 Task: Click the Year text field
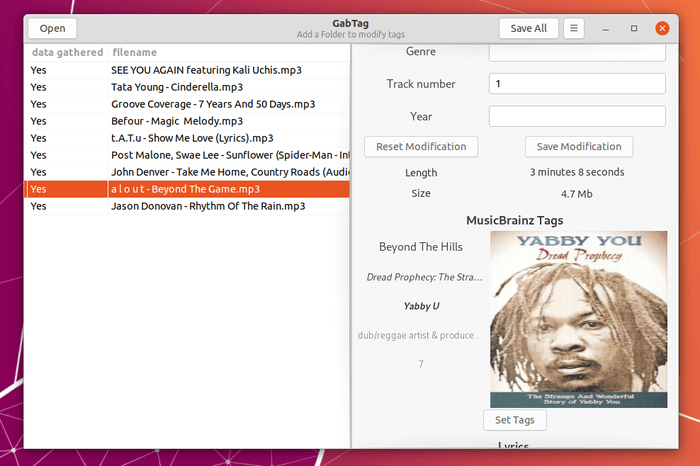click(x=577, y=116)
